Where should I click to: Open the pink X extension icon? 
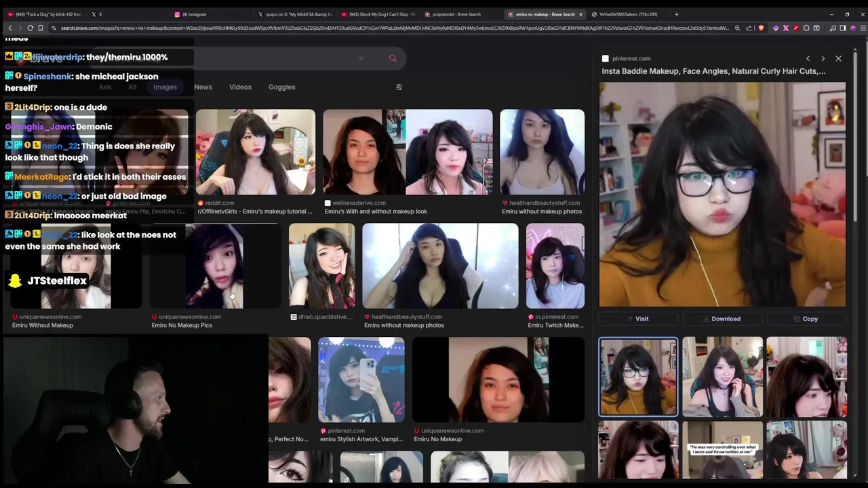pyautogui.click(x=785, y=28)
